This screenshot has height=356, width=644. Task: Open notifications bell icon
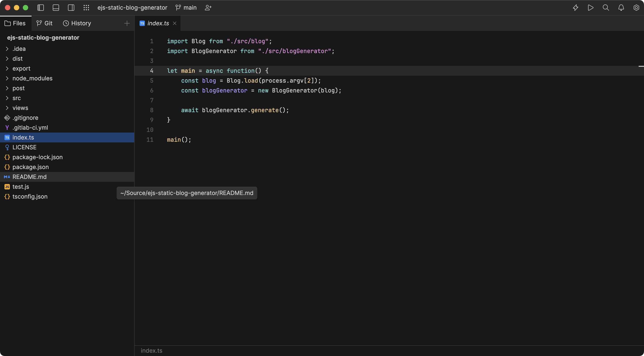click(621, 8)
